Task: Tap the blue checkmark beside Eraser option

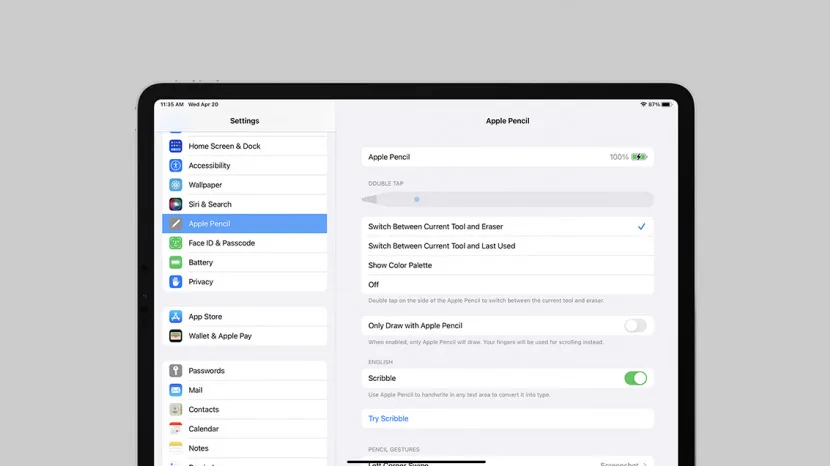Action: [x=642, y=227]
